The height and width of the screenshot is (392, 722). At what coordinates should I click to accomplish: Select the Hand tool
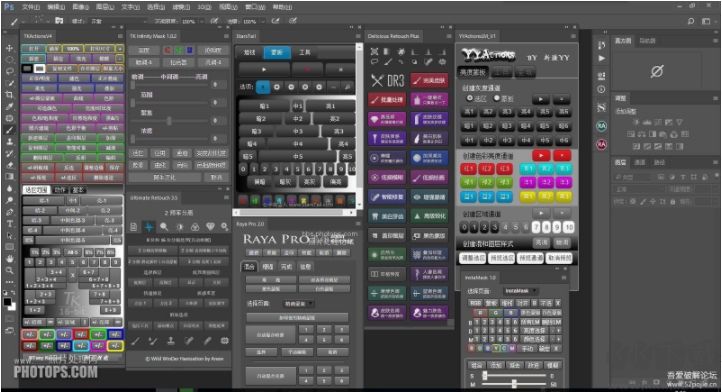[x=9, y=259]
